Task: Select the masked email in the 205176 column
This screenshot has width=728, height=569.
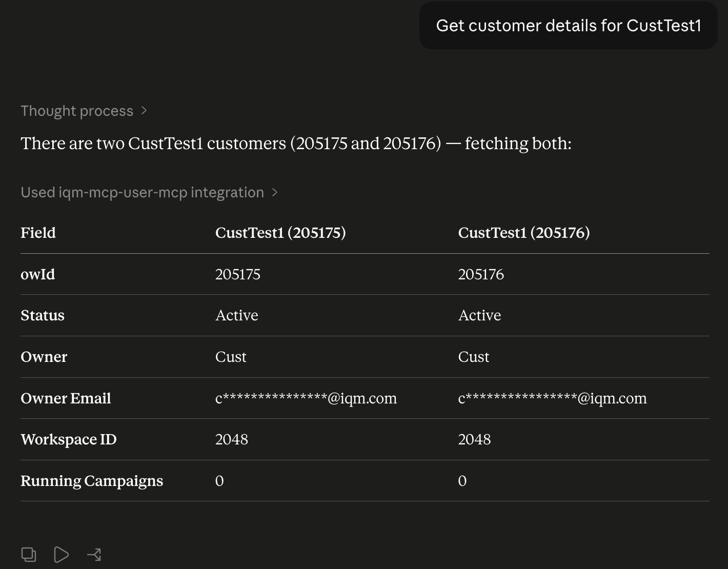Action: pyautogui.click(x=553, y=398)
